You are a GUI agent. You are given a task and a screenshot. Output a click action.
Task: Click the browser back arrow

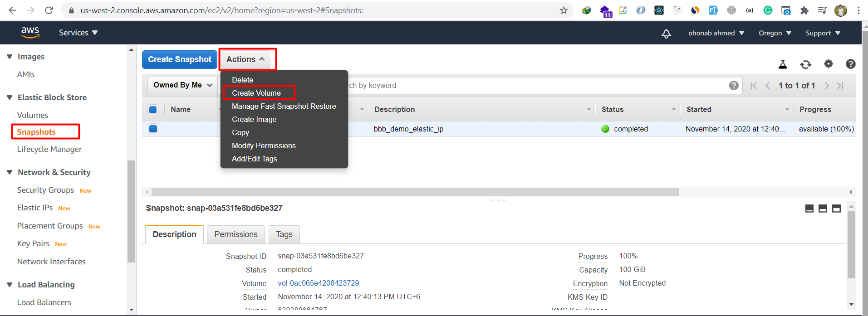click(12, 10)
